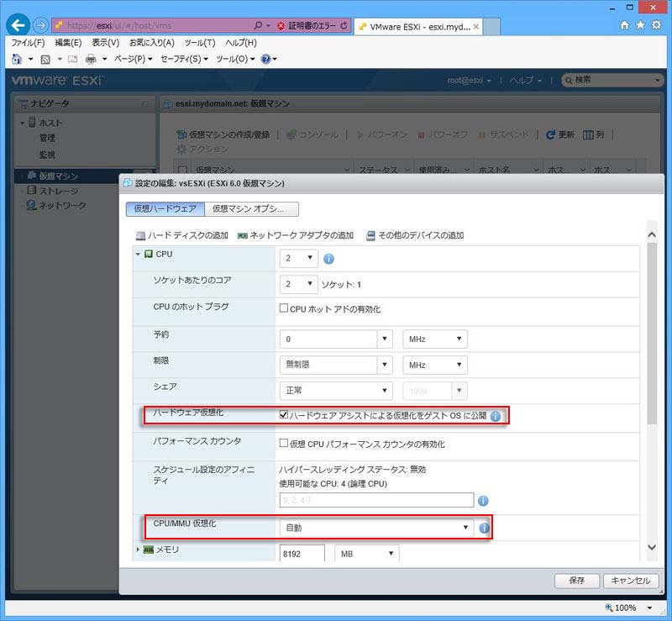The height and width of the screenshot is (621, 672).
Task: Open the CPU count dropdown
Action: (x=299, y=258)
